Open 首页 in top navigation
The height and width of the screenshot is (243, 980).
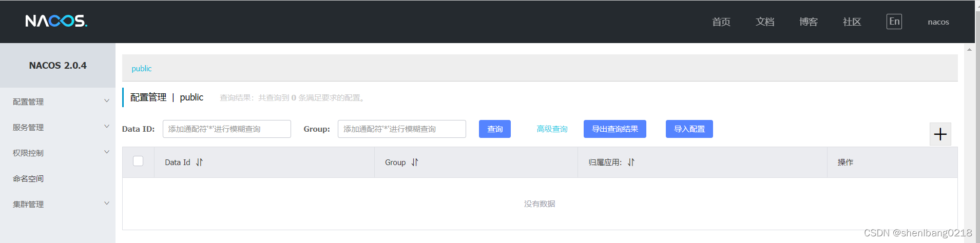721,22
